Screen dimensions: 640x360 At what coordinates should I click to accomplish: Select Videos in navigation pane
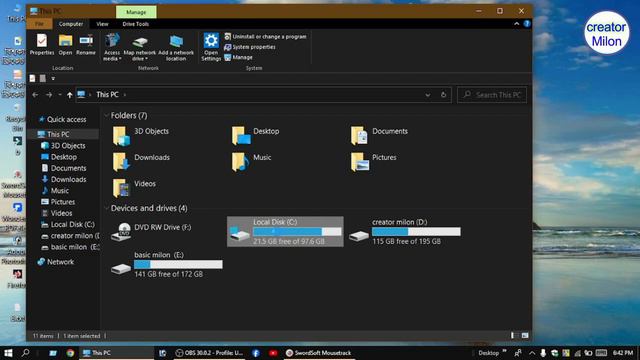coord(57,213)
